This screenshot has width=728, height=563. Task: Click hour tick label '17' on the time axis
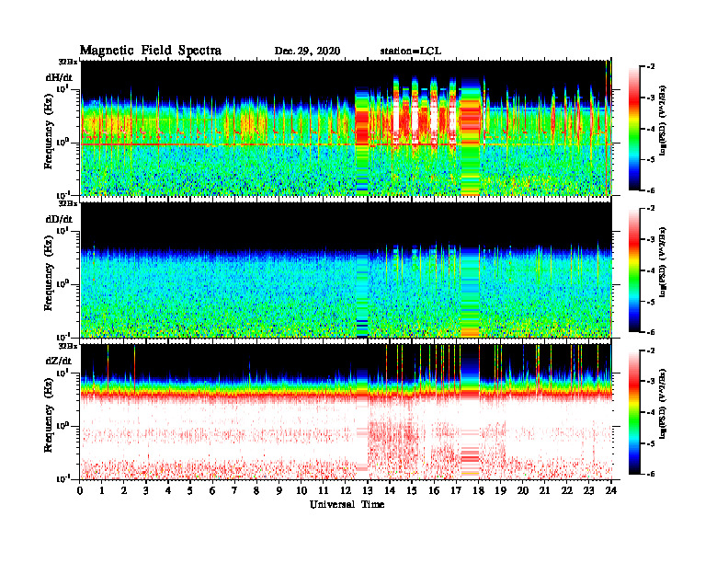pyautogui.click(x=457, y=490)
